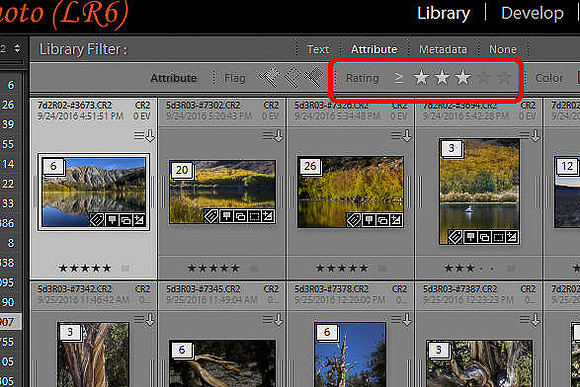Set rating filter to five stars
Image resolution: width=580 pixels, height=387 pixels.
tap(504, 78)
